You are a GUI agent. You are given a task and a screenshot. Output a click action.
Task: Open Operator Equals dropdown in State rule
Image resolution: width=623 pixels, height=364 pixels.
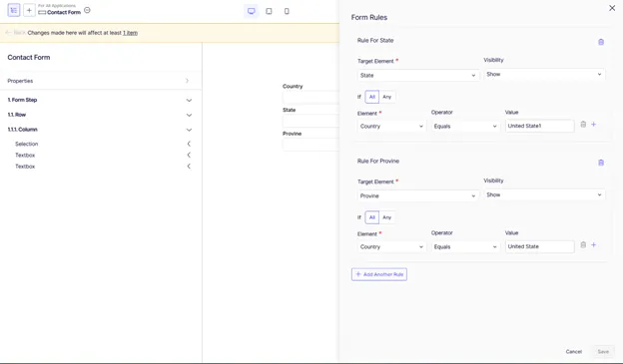465,127
